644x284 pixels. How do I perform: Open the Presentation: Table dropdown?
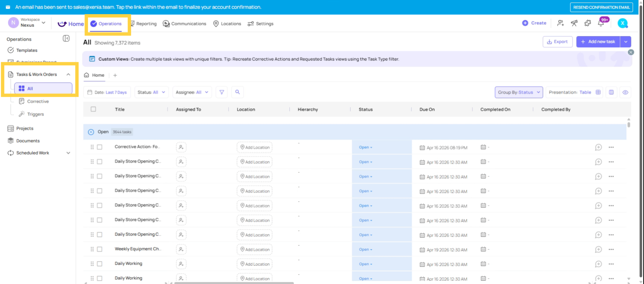coord(574,92)
